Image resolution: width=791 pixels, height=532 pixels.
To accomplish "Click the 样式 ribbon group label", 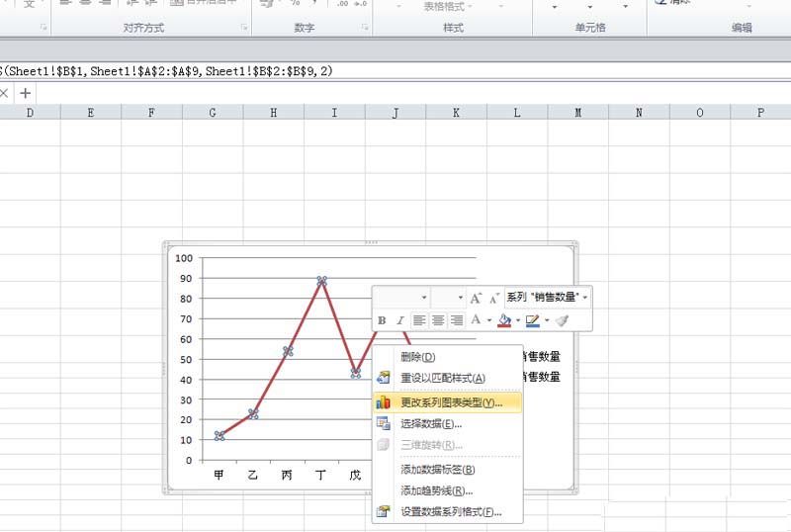I will [453, 28].
